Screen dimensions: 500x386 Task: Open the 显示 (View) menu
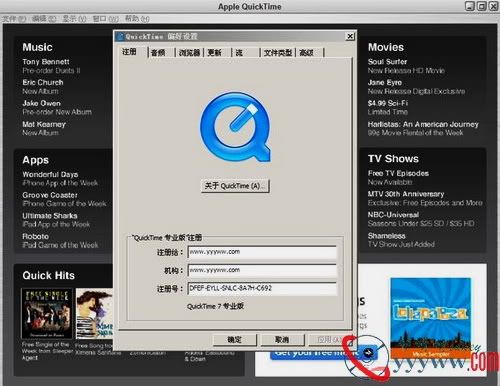[x=74, y=19]
